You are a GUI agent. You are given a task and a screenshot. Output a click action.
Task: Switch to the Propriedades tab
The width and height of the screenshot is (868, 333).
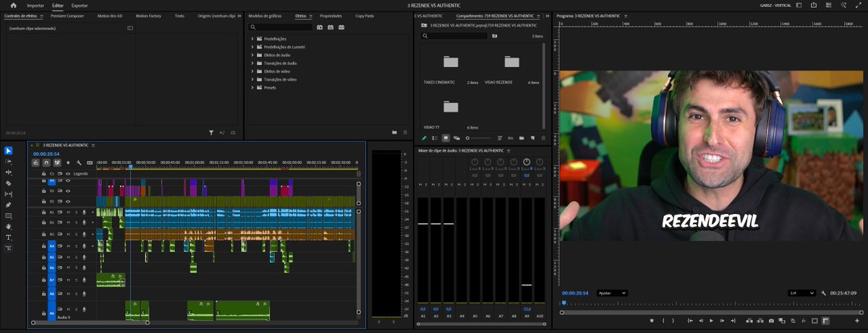click(331, 15)
